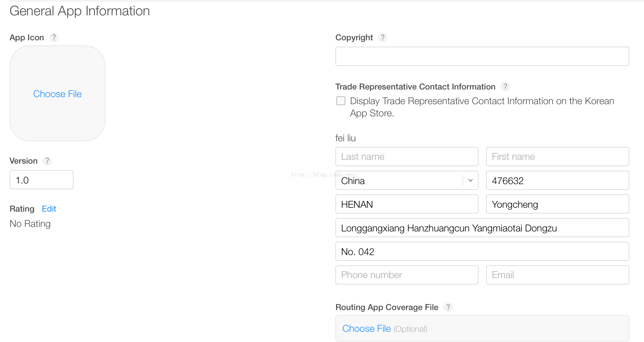The height and width of the screenshot is (342, 644).
Task: Click the App Icon help question mark
Action: pyautogui.click(x=54, y=37)
